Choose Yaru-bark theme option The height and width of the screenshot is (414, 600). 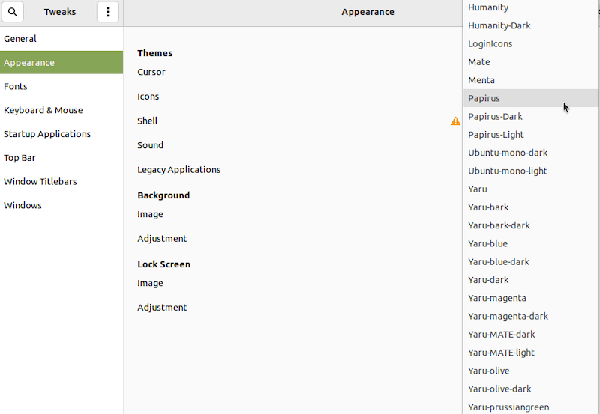pyautogui.click(x=530, y=207)
